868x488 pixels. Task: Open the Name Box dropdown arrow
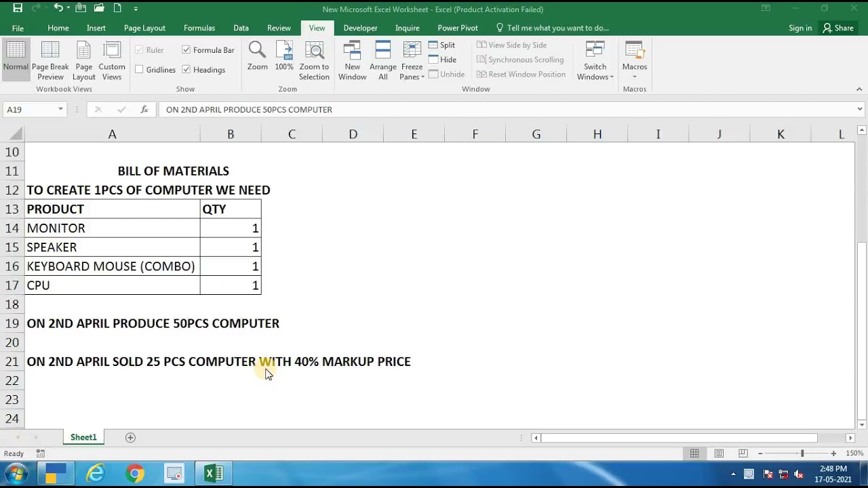click(60, 109)
